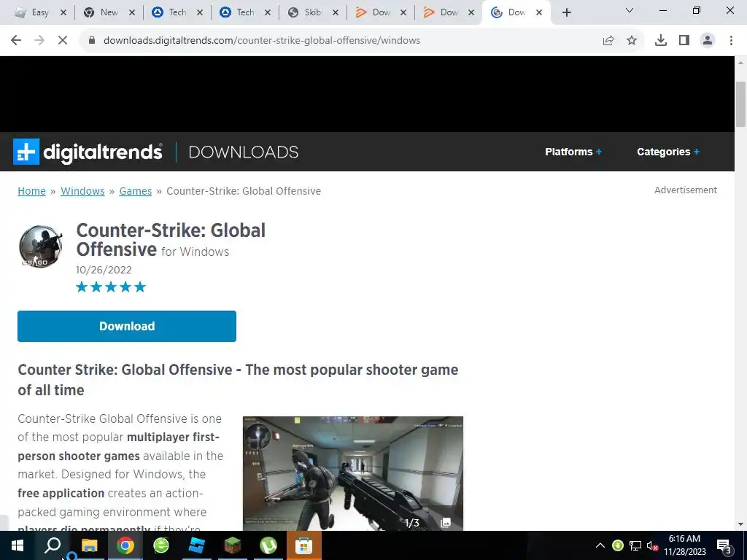Click the five-star rating
Screen dimensions: 747x560
tap(111, 287)
